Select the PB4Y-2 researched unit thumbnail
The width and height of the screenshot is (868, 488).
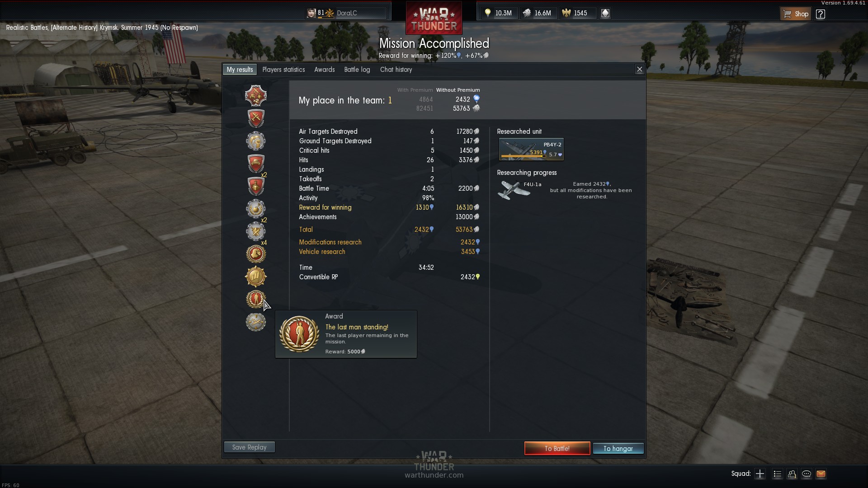pos(531,150)
